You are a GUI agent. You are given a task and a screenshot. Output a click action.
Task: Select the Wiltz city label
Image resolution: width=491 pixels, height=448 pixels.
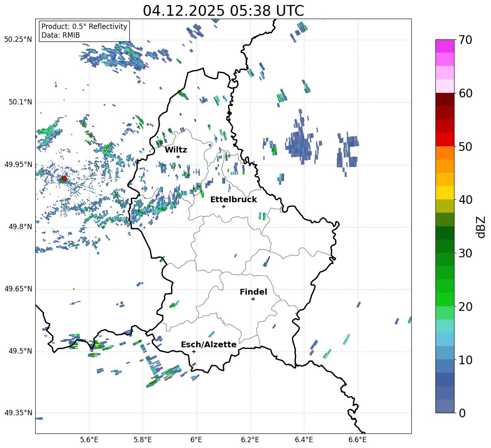point(176,150)
